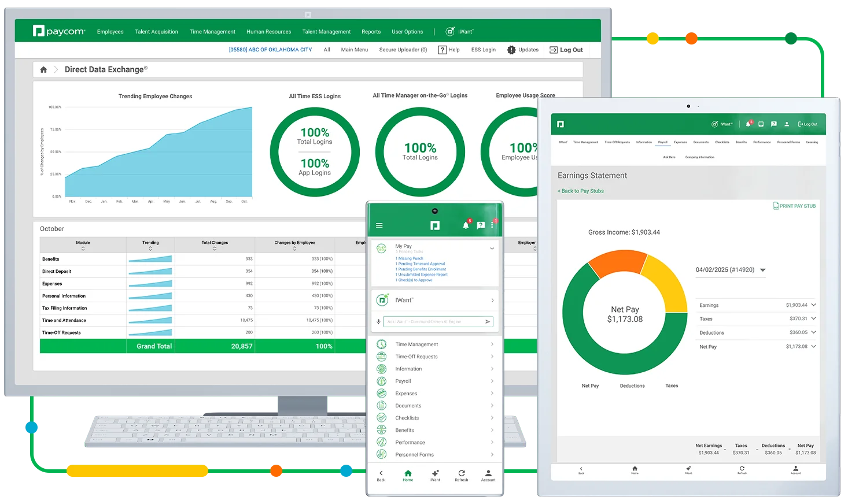Open the hamburger menu on the phone app

[379, 225]
